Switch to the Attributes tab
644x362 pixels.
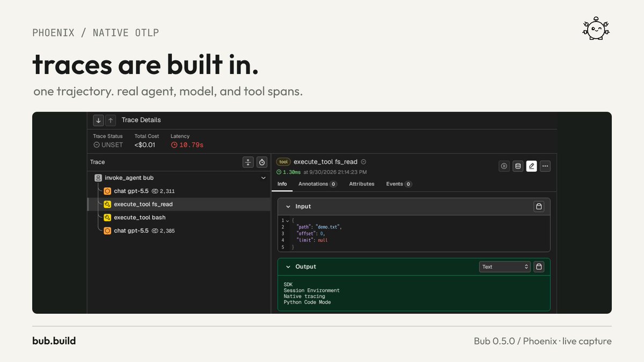coord(362,184)
